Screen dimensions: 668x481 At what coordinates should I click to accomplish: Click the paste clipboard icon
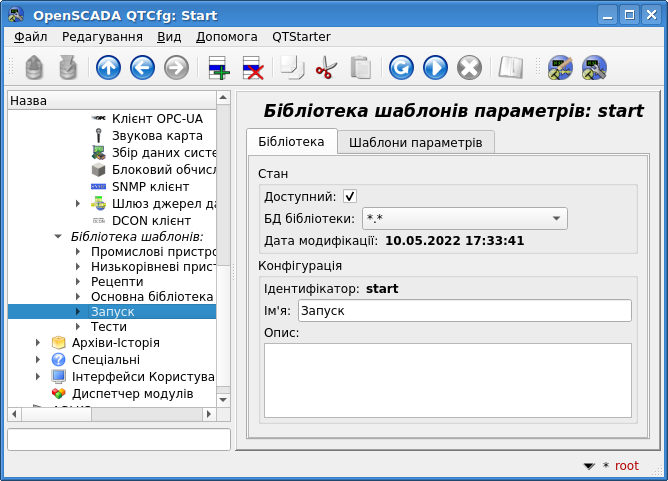click(x=360, y=67)
